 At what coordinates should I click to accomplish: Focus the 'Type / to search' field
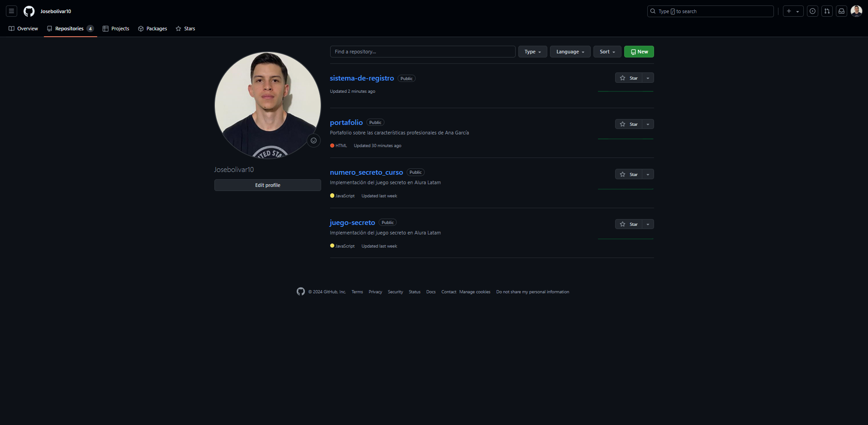coord(711,11)
